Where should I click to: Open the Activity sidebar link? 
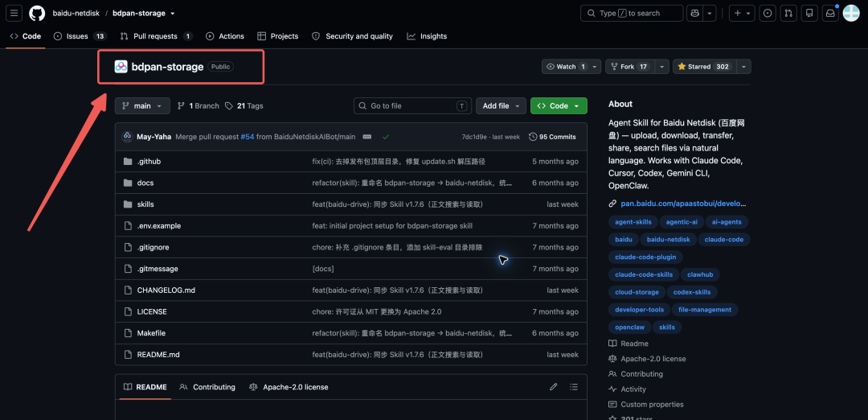coord(633,389)
